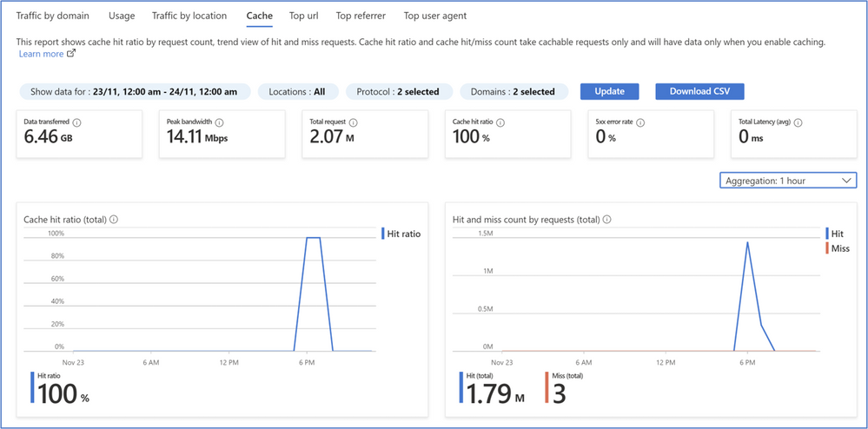Click info icon on Cache hit ratio (total) chart
This screenshot has width=868, height=429.
click(114, 220)
